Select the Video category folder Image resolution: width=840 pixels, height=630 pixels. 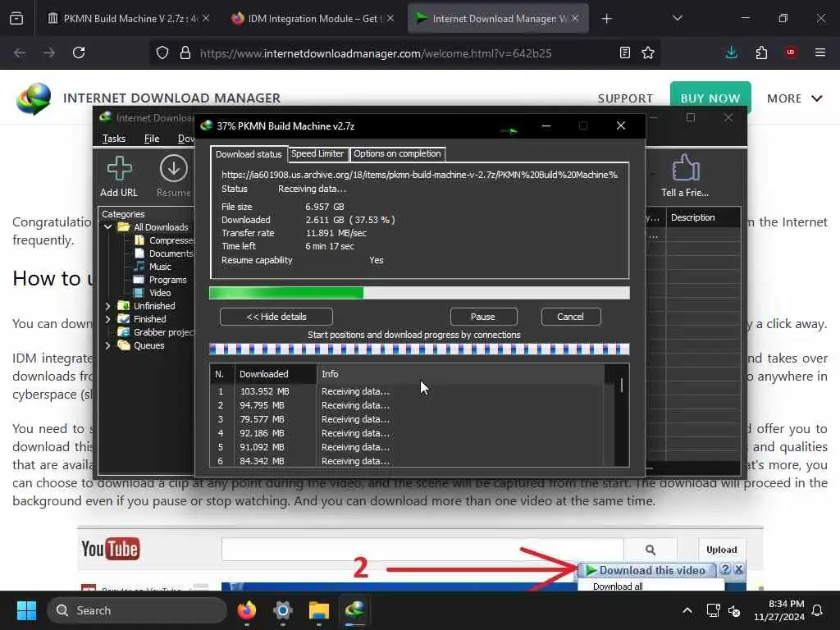(153, 293)
